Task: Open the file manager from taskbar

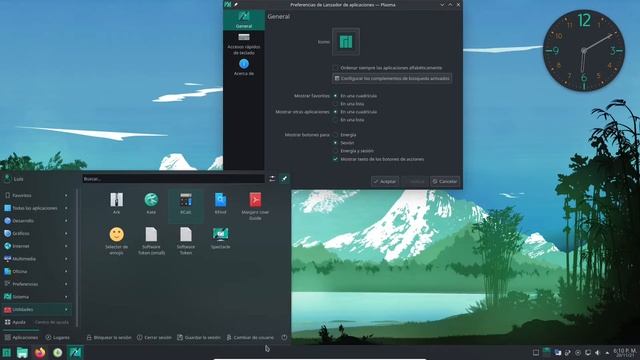Action: (22, 353)
